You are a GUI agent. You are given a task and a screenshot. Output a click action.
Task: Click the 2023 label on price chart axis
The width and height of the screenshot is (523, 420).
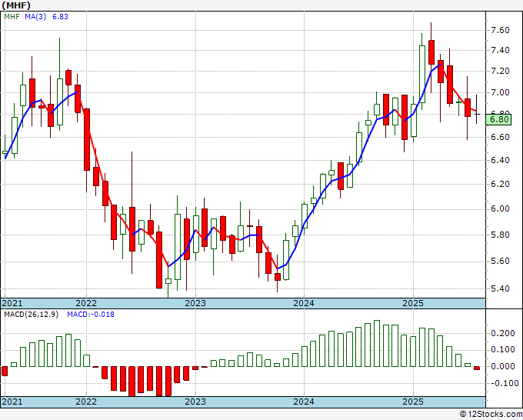(x=195, y=303)
